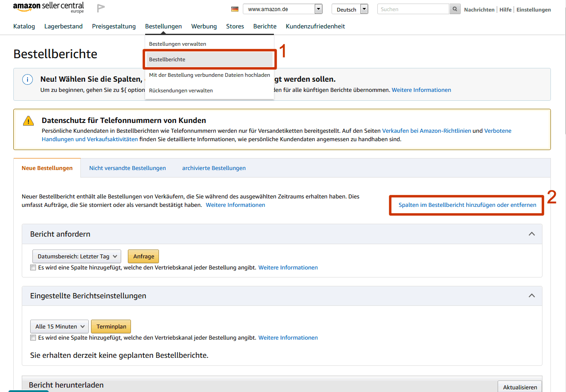Viewport: 566px width, 392px height.
Task: Collapse the Bericht anfordern section
Action: [x=531, y=234]
